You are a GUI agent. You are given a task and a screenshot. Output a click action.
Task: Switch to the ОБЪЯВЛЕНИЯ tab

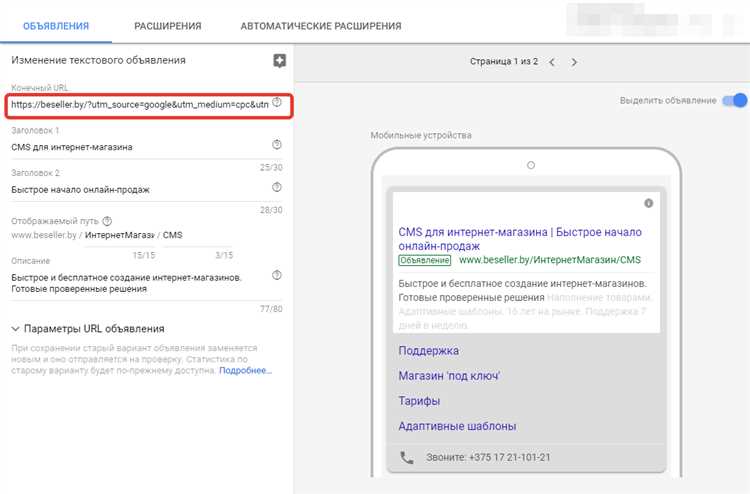[56, 26]
